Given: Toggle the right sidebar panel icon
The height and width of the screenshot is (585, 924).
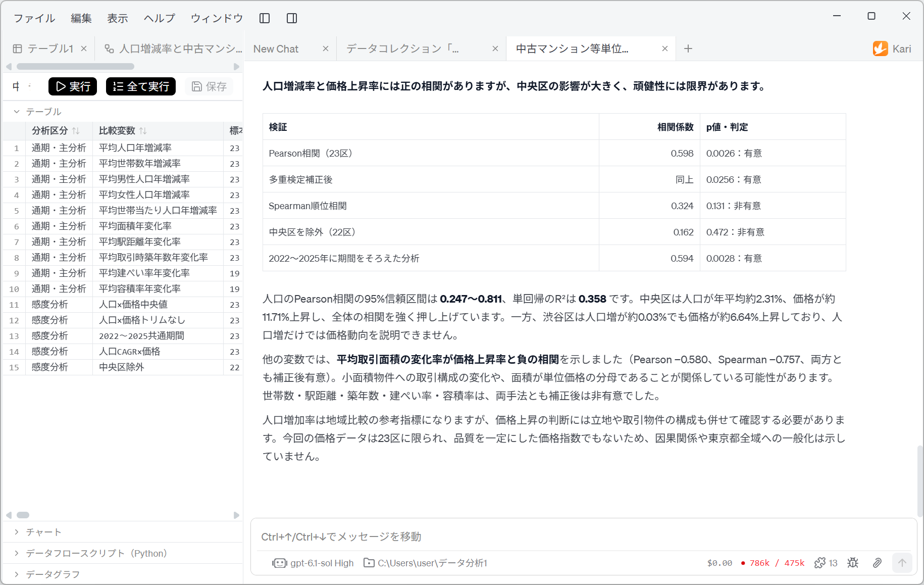Looking at the screenshot, I should tap(292, 18).
